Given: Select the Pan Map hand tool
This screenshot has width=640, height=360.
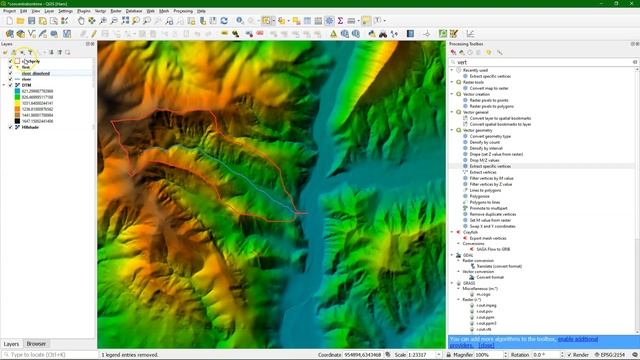Looking at the screenshot, I should click(81, 20).
